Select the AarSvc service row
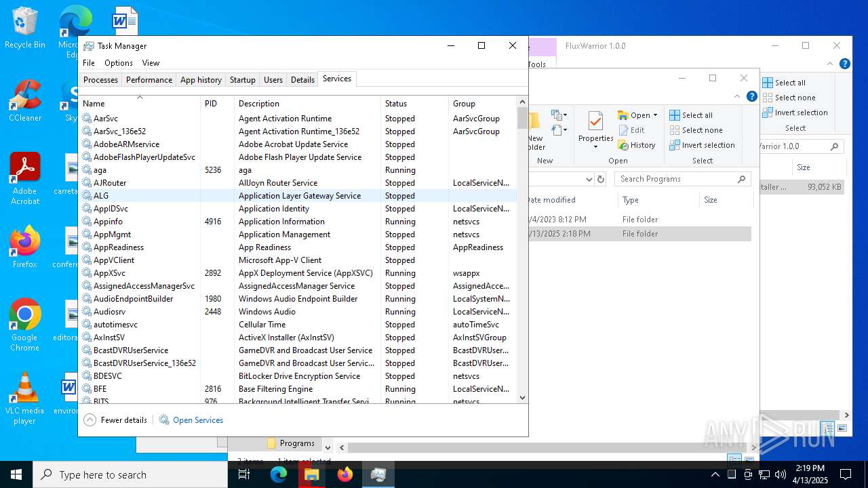 [x=298, y=119]
